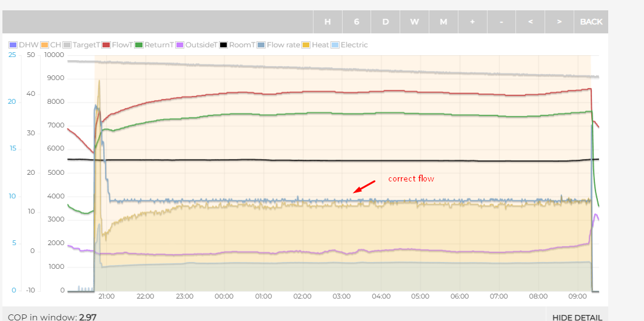
Task: Select the 6 hour view button
Action: [357, 22]
